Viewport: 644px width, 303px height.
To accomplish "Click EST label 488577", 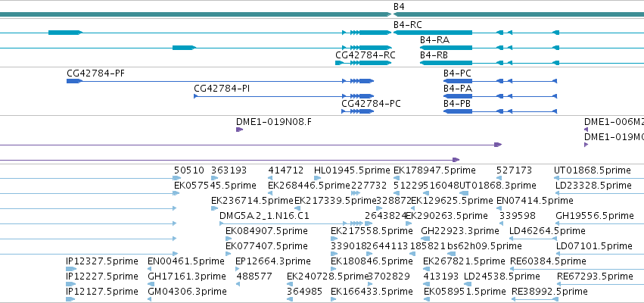I will click(x=254, y=276).
